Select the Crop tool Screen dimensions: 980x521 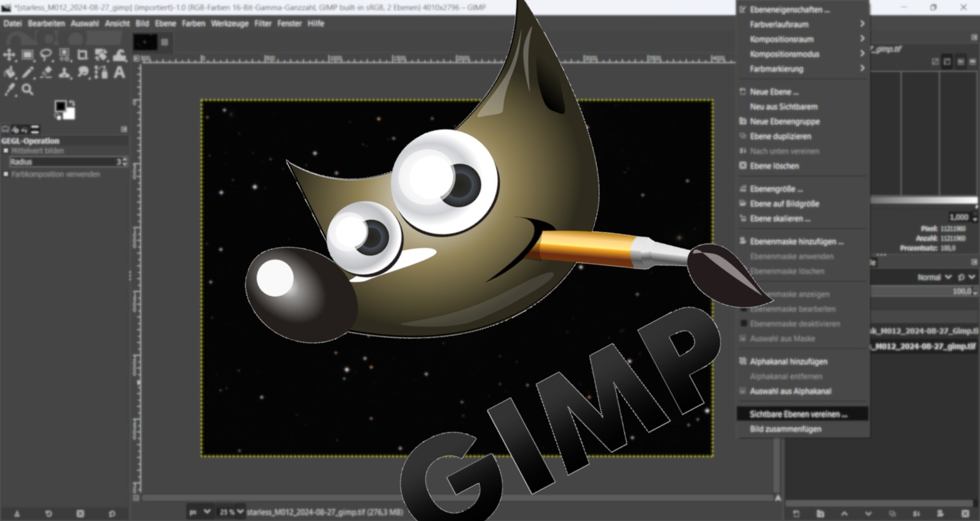(82, 55)
